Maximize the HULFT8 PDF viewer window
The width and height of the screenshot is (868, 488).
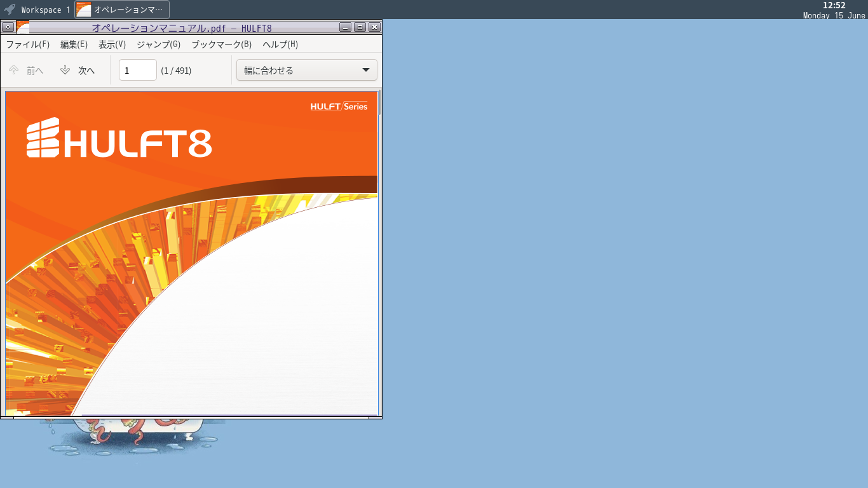(360, 27)
